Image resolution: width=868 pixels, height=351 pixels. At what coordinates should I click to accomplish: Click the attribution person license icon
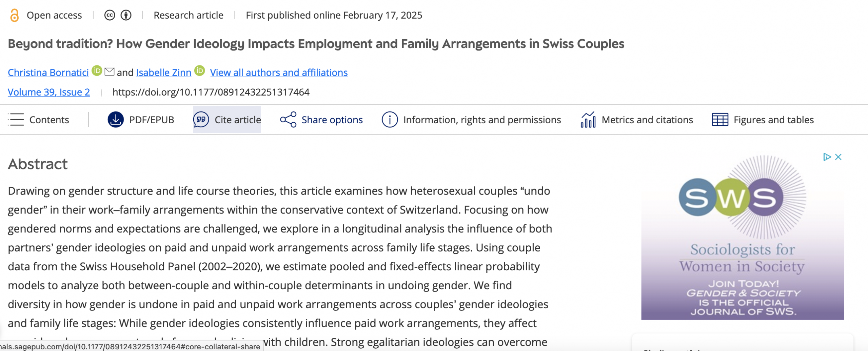pyautogui.click(x=126, y=15)
